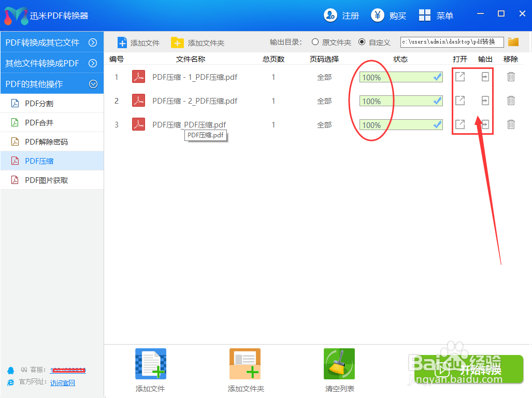Click the 总页数 column header
The height and width of the screenshot is (398, 532).
click(x=274, y=59)
